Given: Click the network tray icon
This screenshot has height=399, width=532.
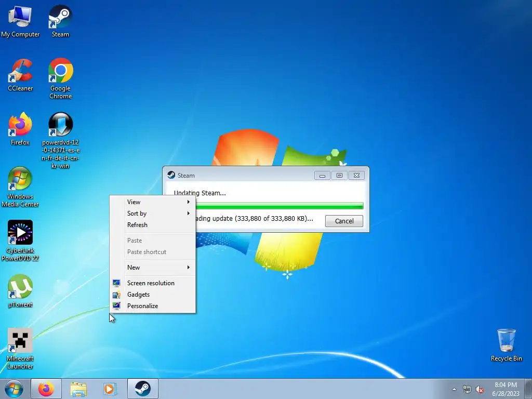Looking at the screenshot, I should pyautogui.click(x=467, y=390).
